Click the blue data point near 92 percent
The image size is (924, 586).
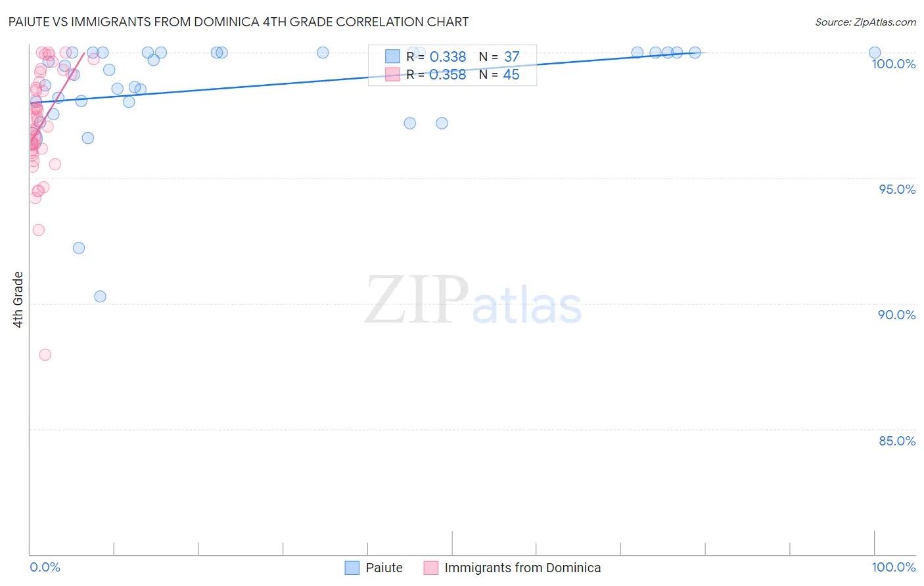coord(79,248)
